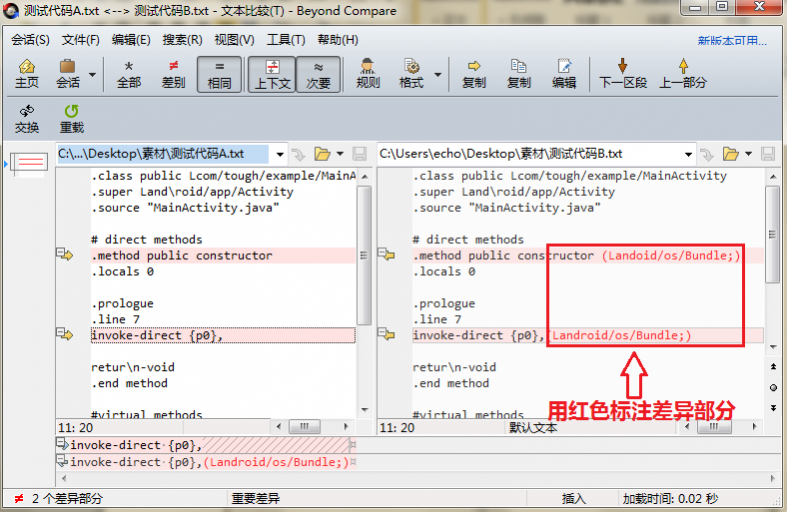Screen dimensions: 787x512
Task: Click the 重载 reload icon
Action: pyautogui.click(x=71, y=118)
